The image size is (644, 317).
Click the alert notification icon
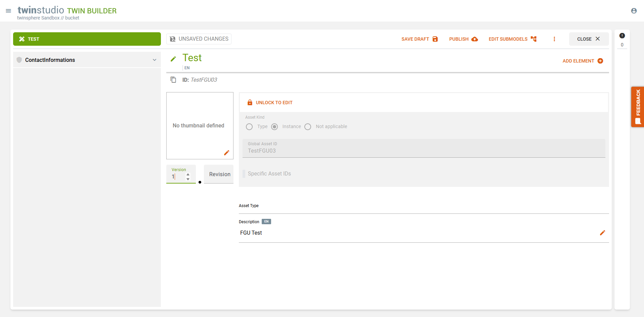(622, 36)
